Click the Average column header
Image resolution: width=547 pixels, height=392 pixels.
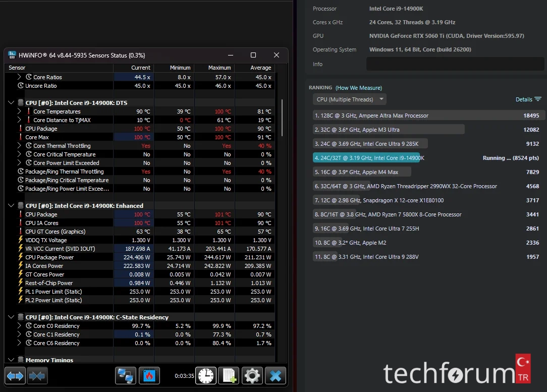tap(255, 68)
